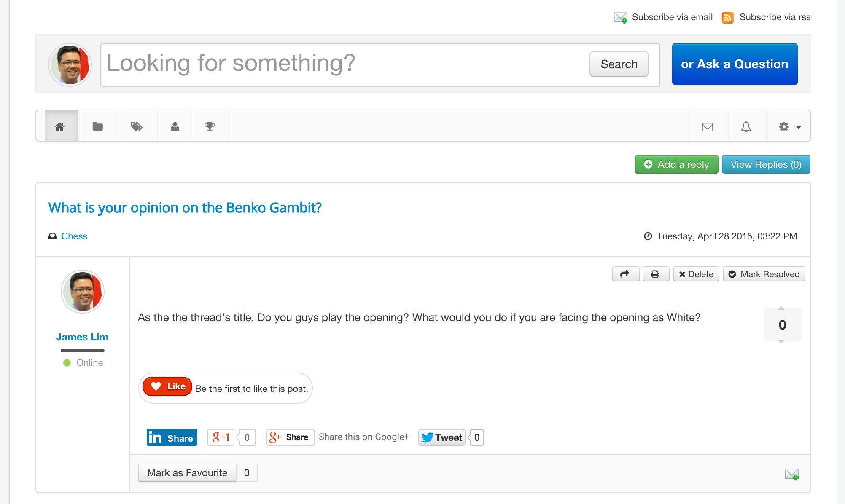Open the messages envelope icon
845x504 pixels.
(x=708, y=127)
